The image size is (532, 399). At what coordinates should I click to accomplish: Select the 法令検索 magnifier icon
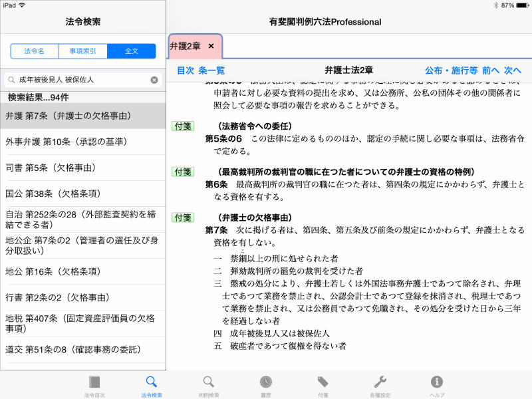[x=152, y=382]
